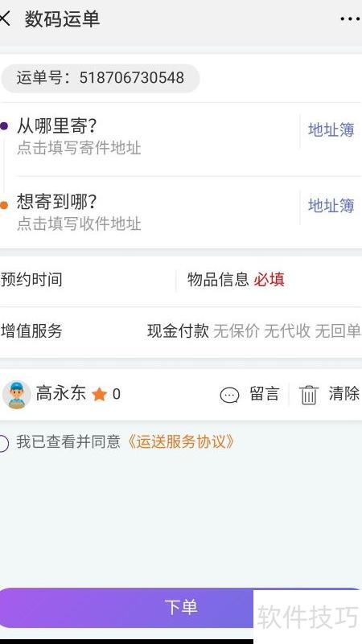This screenshot has width=362, height=644.
Task: Open 物品信息 required field
Action: tap(269, 280)
